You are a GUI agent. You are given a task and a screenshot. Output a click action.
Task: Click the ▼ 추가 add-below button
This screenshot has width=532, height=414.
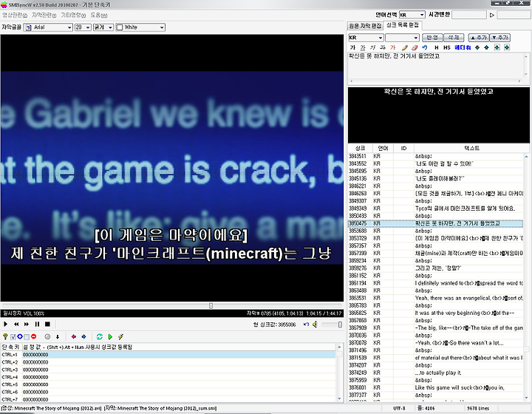click(499, 37)
